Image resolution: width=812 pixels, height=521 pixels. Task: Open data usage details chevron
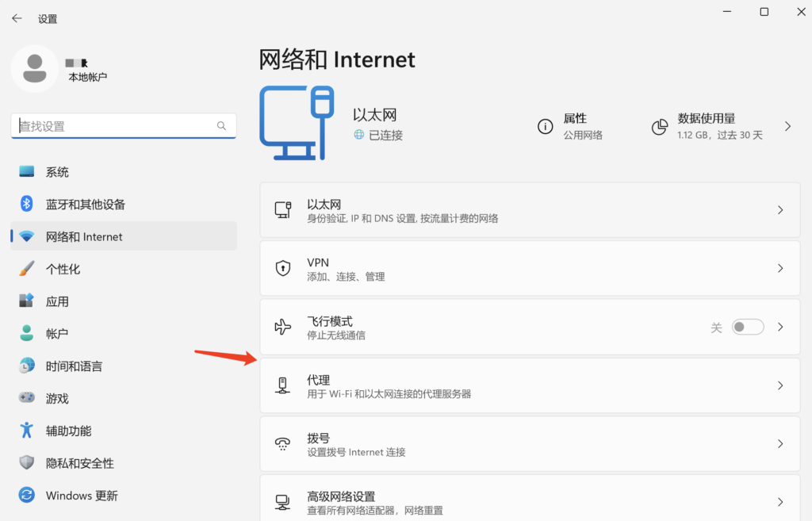[787, 127]
